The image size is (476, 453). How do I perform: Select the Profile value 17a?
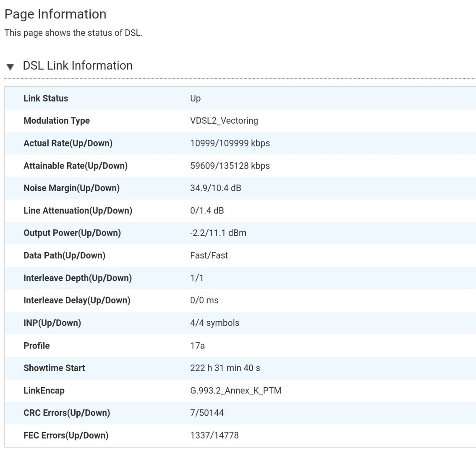197,346
